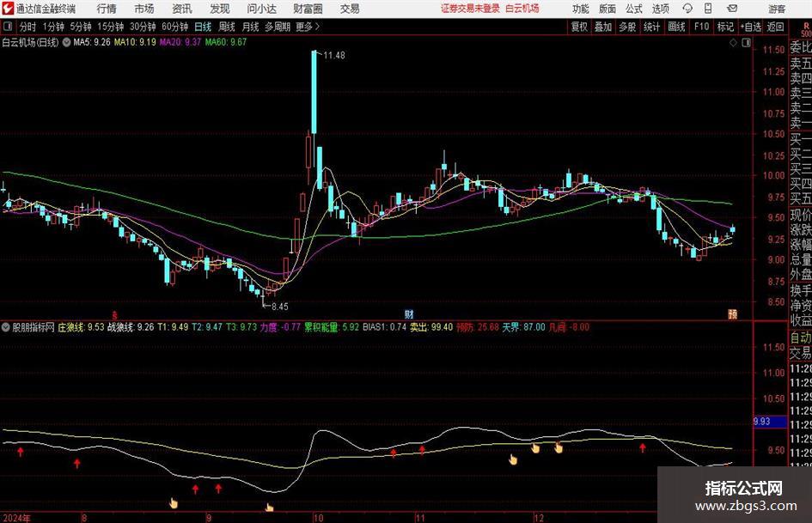Click the MA20: 9.37 value
The image size is (812, 523).
[x=180, y=42]
